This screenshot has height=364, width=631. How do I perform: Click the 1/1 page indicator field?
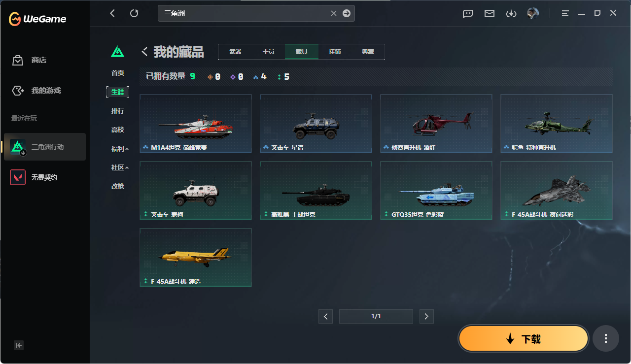coord(376,316)
